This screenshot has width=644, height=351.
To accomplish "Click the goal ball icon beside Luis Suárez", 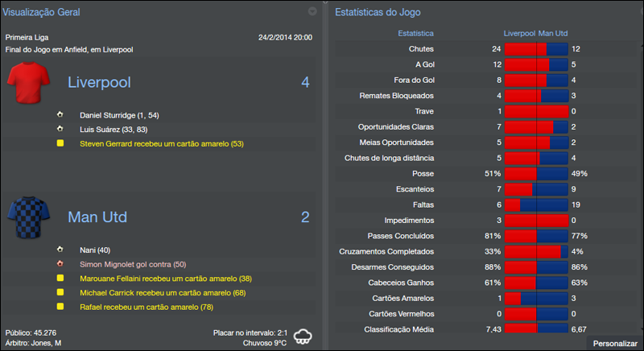I will 60,129.
